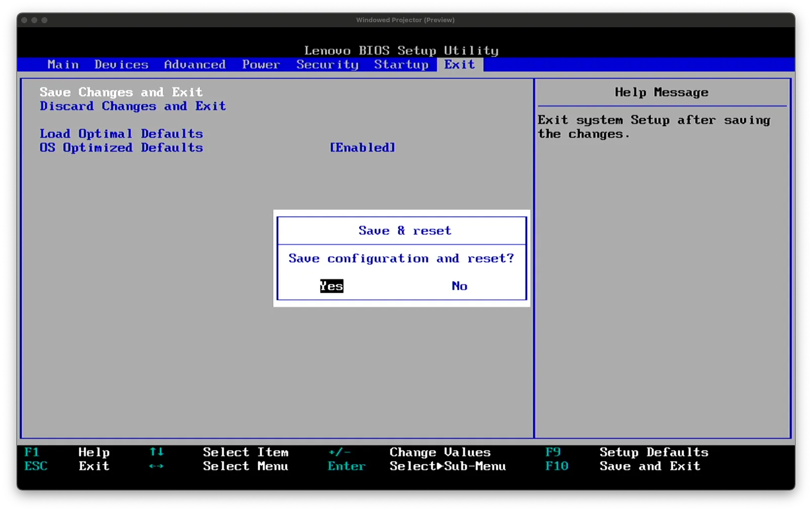This screenshot has height=511, width=812.
Task: Click the active Exit tab
Action: 459,65
